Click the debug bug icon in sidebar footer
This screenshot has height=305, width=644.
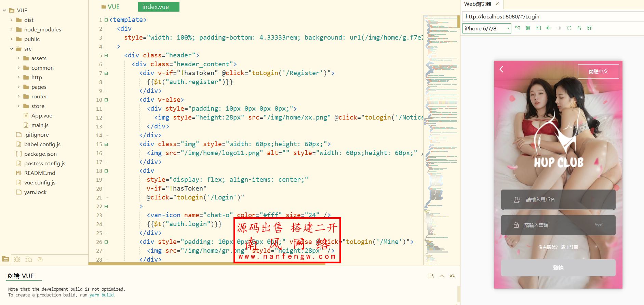click(17, 259)
